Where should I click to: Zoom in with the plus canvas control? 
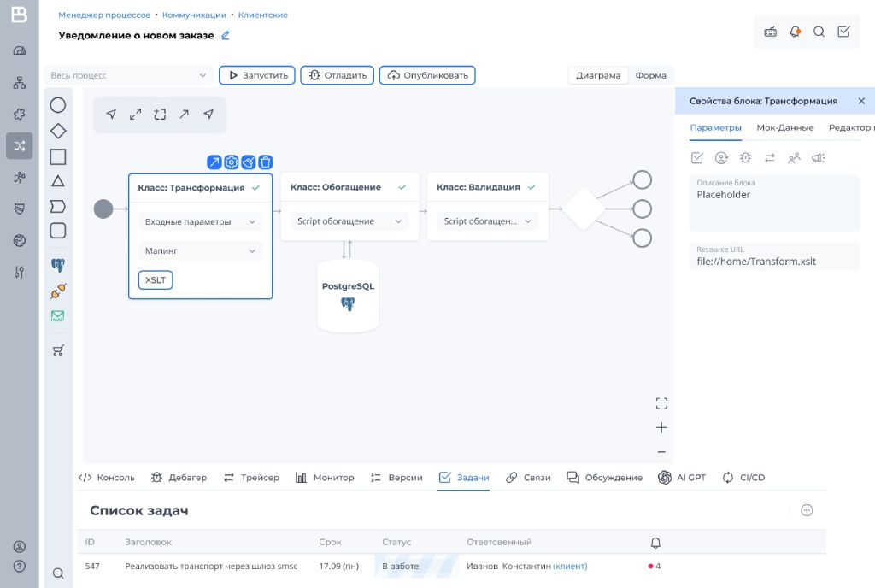tap(662, 428)
